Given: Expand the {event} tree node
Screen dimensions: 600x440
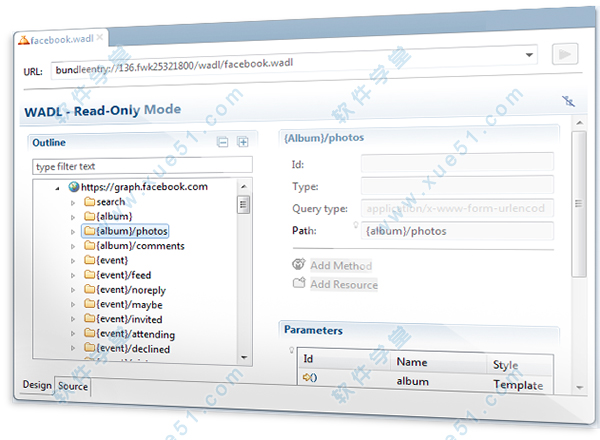Looking at the screenshot, I should (73, 261).
